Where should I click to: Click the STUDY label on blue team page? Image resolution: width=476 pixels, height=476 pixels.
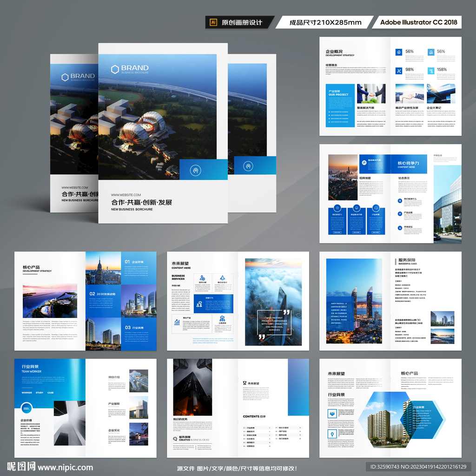[40, 392]
